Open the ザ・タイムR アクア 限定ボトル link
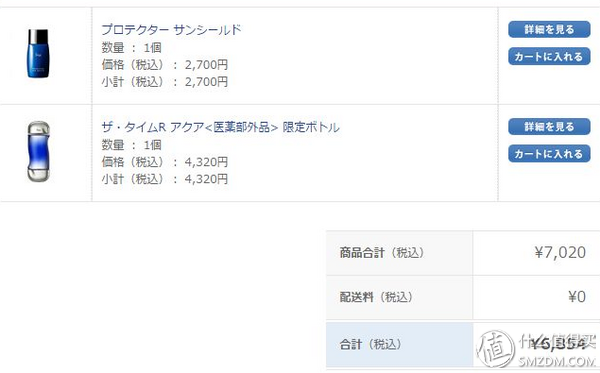 click(x=220, y=127)
